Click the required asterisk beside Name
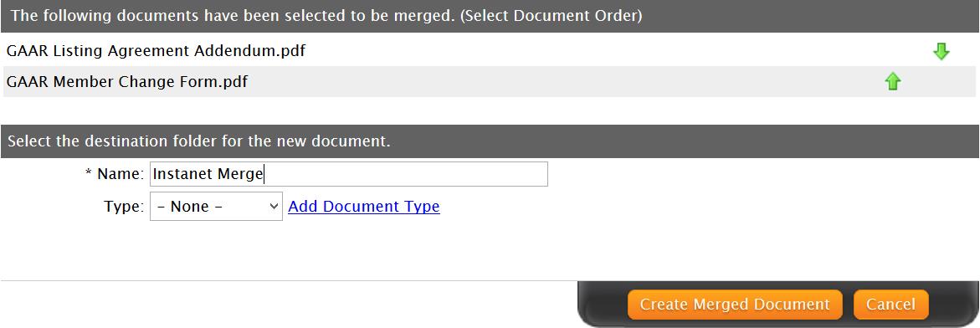 (x=88, y=172)
